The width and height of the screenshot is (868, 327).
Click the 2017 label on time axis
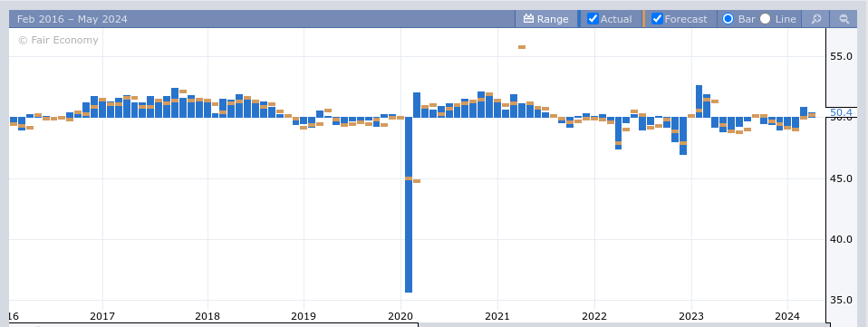click(102, 316)
